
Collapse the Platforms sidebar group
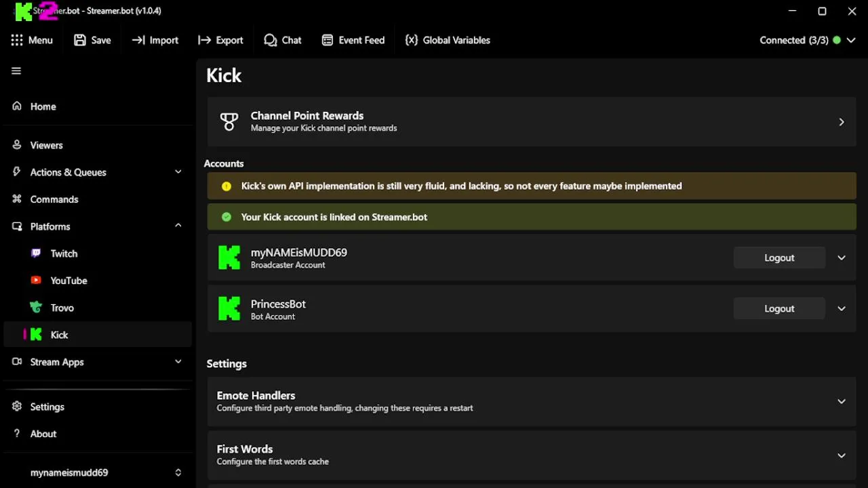tap(178, 226)
